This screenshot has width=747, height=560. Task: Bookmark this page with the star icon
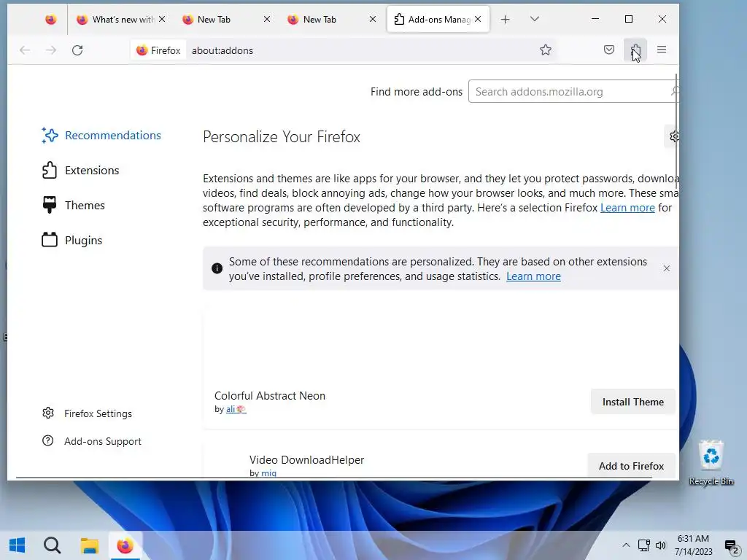point(546,50)
